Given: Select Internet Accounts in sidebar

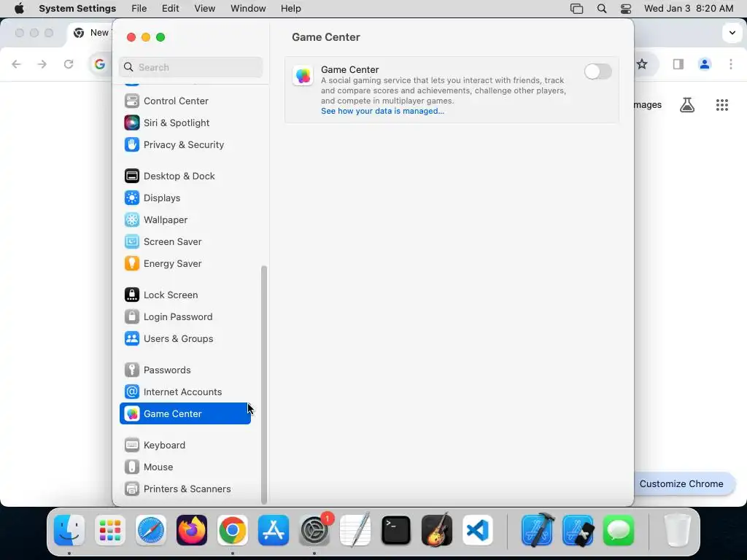Looking at the screenshot, I should coord(185,392).
